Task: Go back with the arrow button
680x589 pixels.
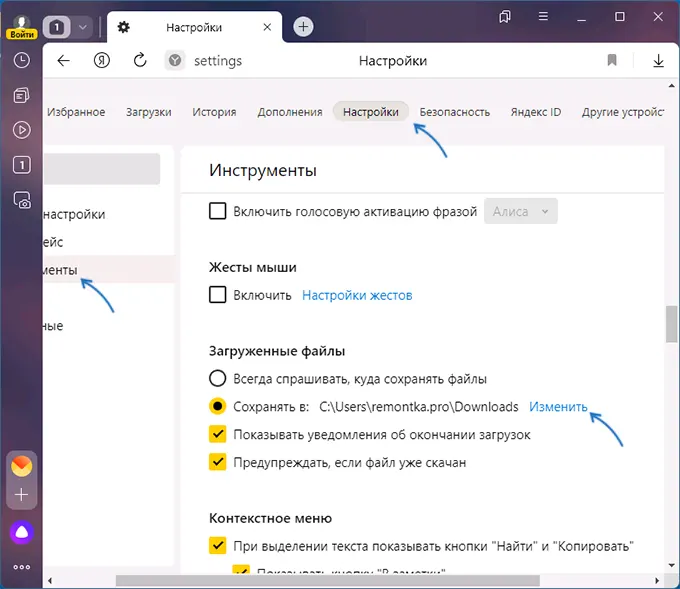Action: point(64,60)
